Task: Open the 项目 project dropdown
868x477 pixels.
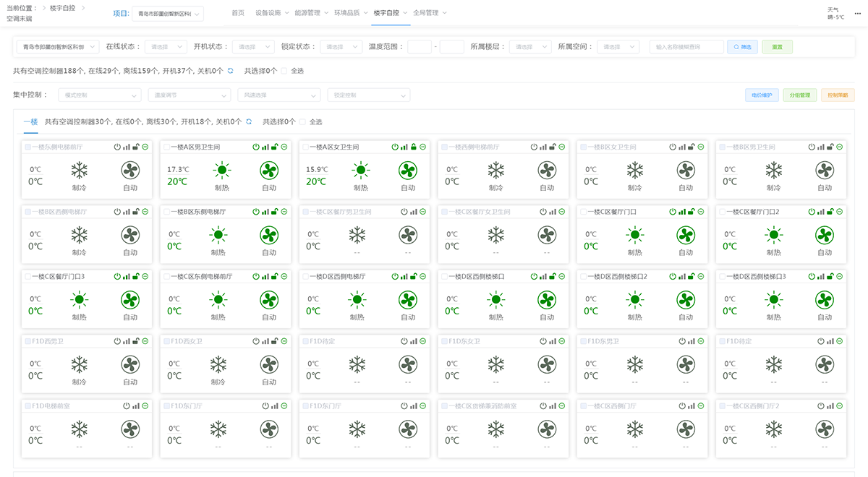Action: pos(169,13)
